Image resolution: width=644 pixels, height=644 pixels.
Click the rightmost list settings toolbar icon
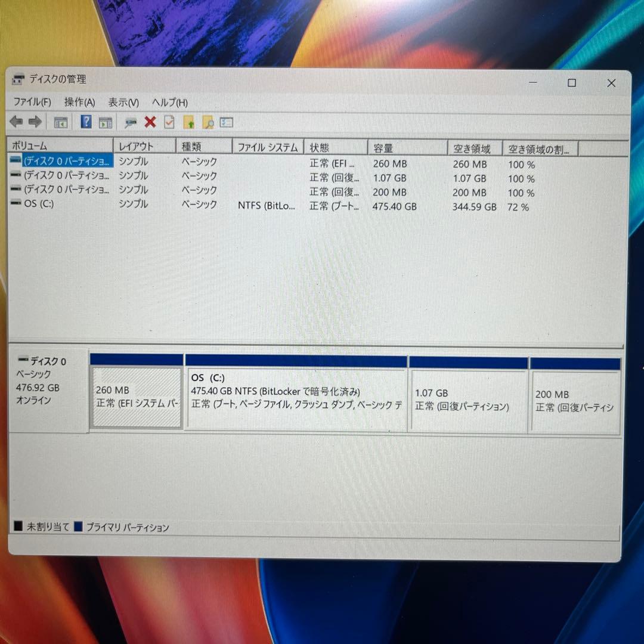click(225, 122)
